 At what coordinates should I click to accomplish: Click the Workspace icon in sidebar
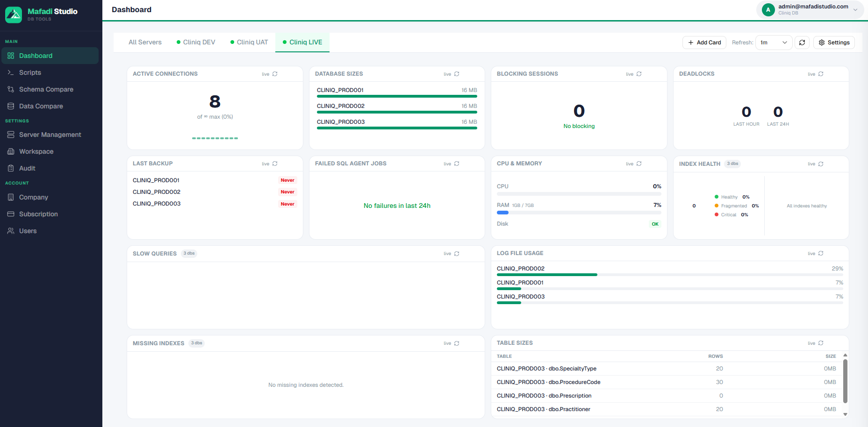pos(11,151)
